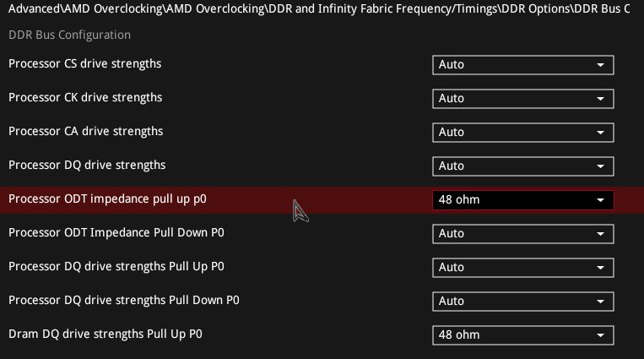Select the Processor DQ drive strengths row label
Screen dimensions: 644x359
coord(87,165)
